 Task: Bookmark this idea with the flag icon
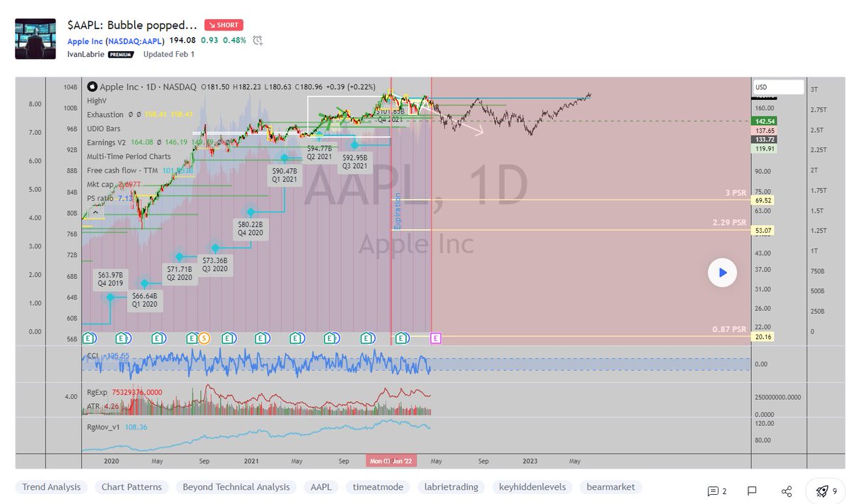click(x=752, y=491)
